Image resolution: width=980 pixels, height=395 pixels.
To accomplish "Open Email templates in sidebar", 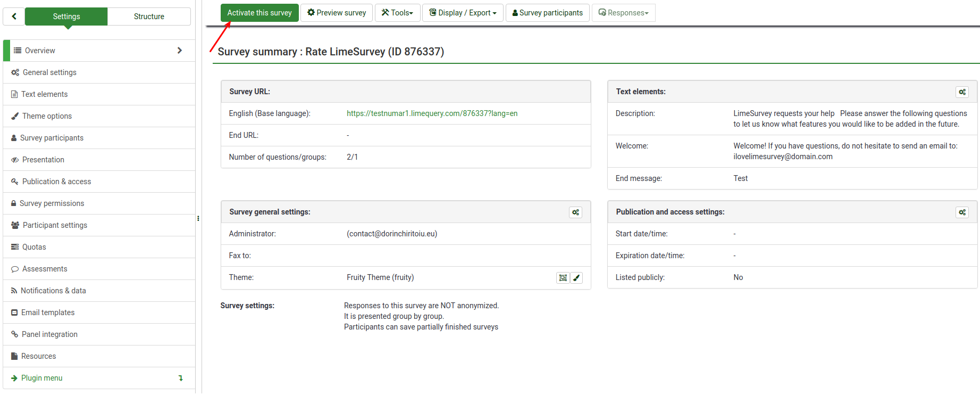I will tap(48, 312).
